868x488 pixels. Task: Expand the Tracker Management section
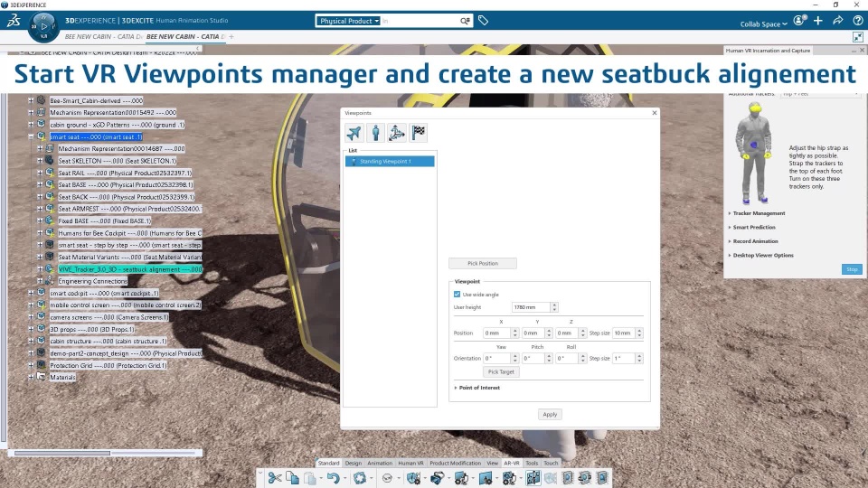[x=757, y=213]
